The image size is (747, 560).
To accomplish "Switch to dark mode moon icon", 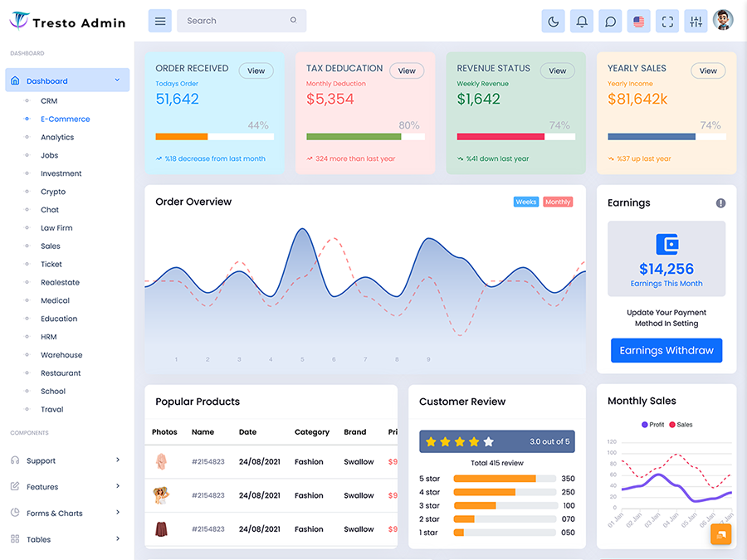I will (553, 22).
